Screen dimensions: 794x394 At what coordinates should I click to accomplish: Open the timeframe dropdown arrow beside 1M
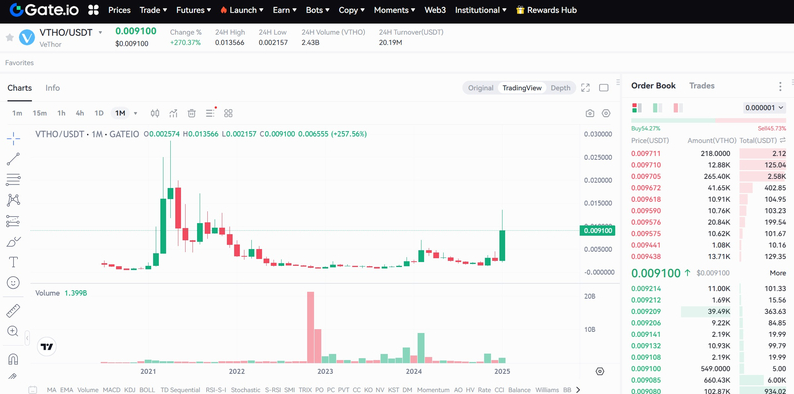click(x=135, y=113)
